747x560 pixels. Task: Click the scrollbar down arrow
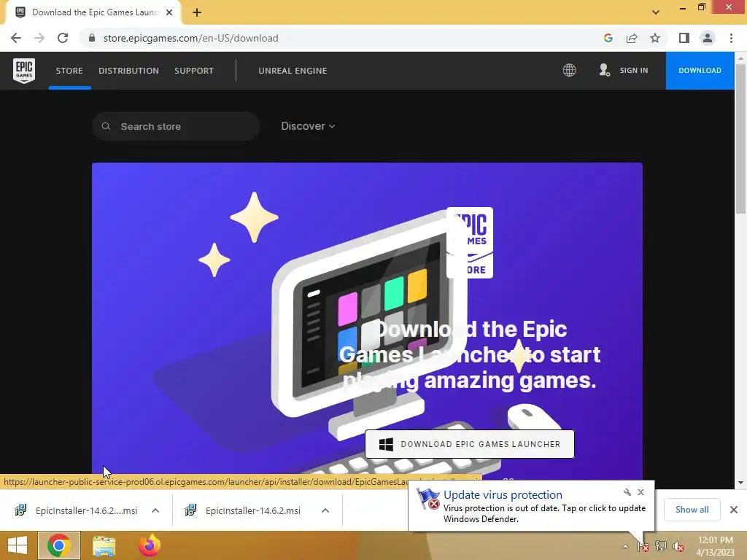pyautogui.click(x=740, y=483)
